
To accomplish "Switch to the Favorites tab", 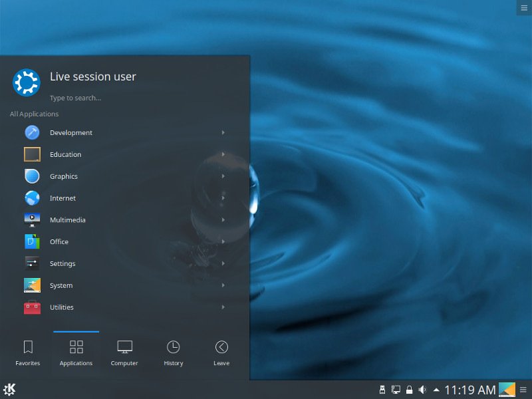I will click(28, 353).
